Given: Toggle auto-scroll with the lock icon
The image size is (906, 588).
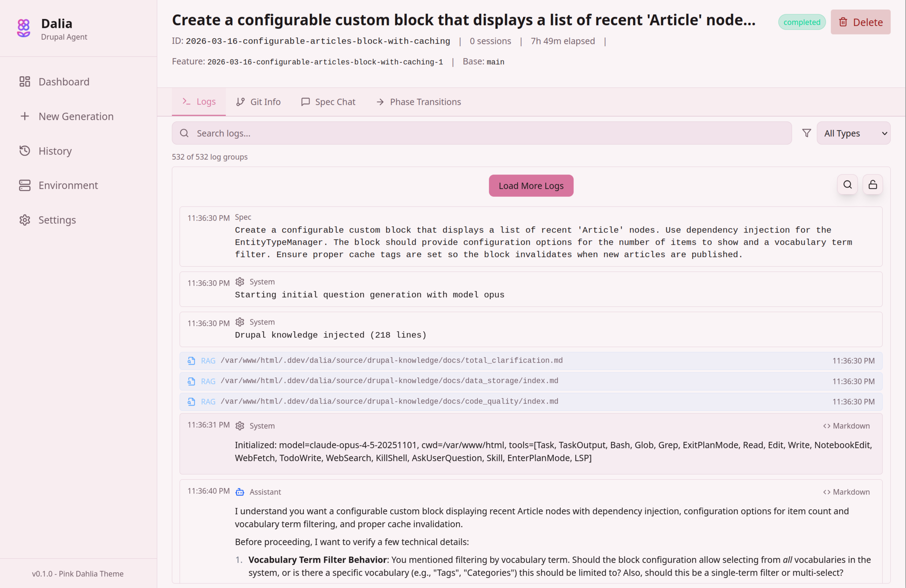Looking at the screenshot, I should click(873, 185).
